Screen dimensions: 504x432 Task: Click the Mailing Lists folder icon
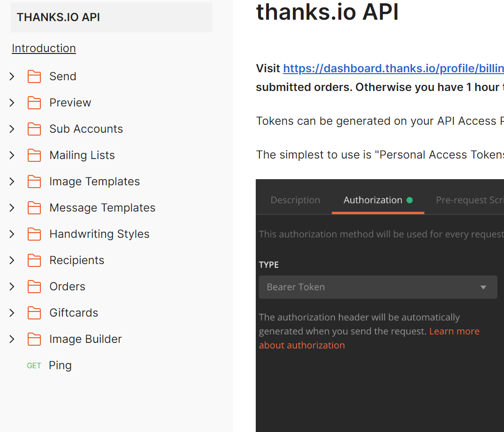[34, 155]
